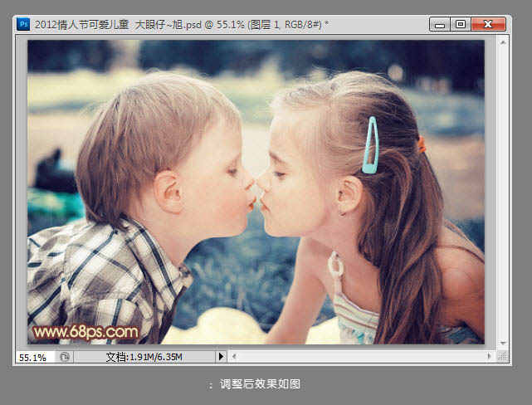The image size is (532, 405).
Task: Click the blue hair clip in the photo
Action: (x=370, y=145)
